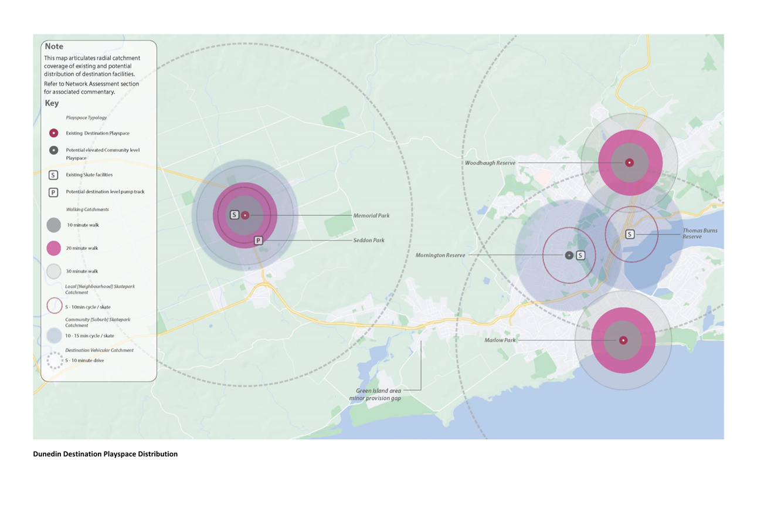Click the Dunedin Destination Playspace Distribution caption

[105, 454]
